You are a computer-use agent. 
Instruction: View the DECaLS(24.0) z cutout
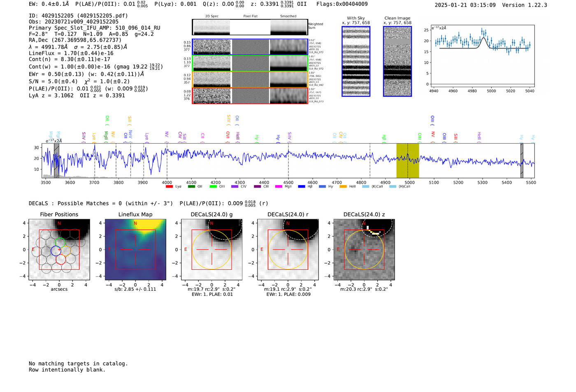coord(364,250)
